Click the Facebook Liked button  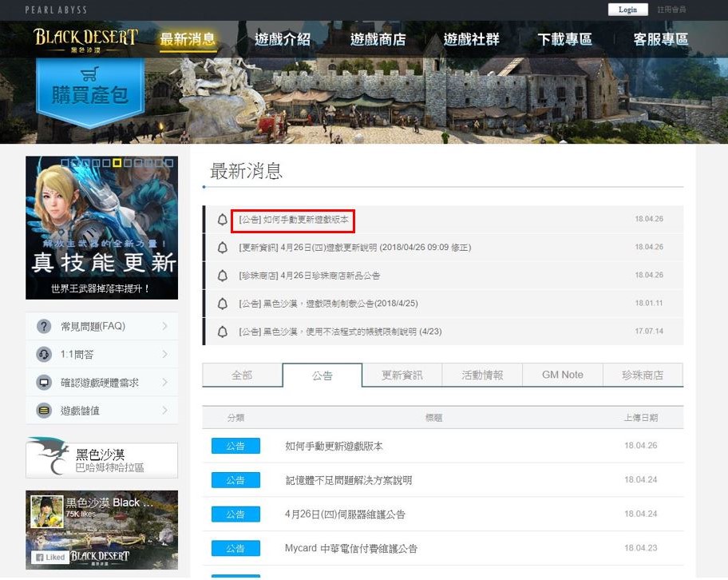click(x=50, y=557)
